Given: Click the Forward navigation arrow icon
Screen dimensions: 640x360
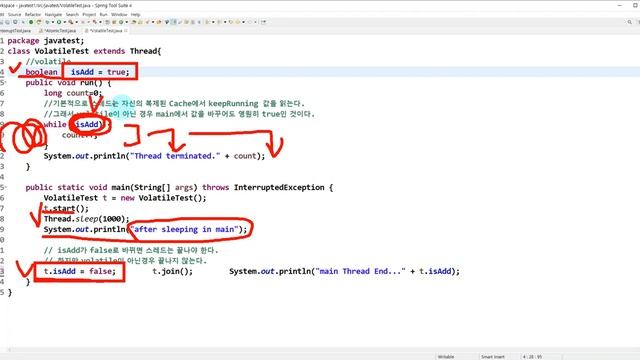Looking at the screenshot, I should coord(250,22).
